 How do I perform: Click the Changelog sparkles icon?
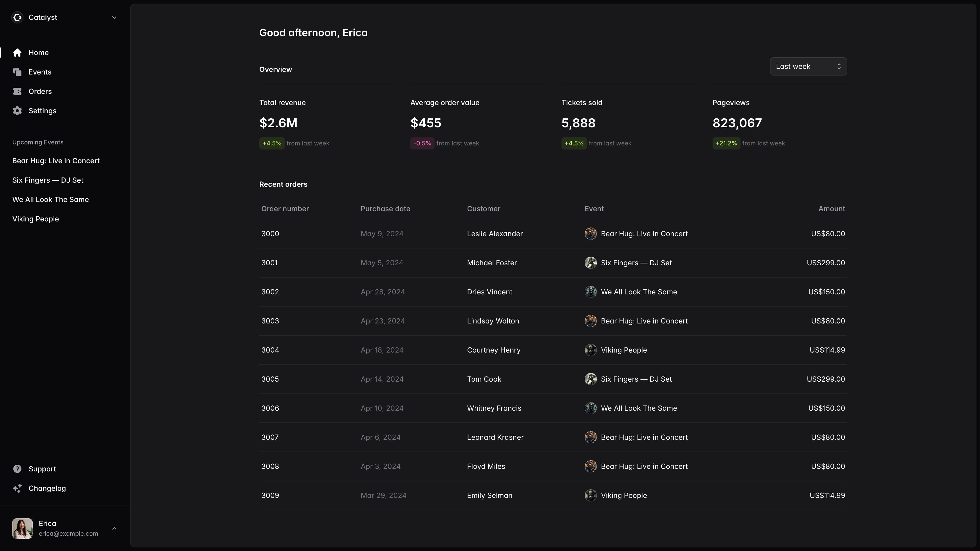pos(17,488)
